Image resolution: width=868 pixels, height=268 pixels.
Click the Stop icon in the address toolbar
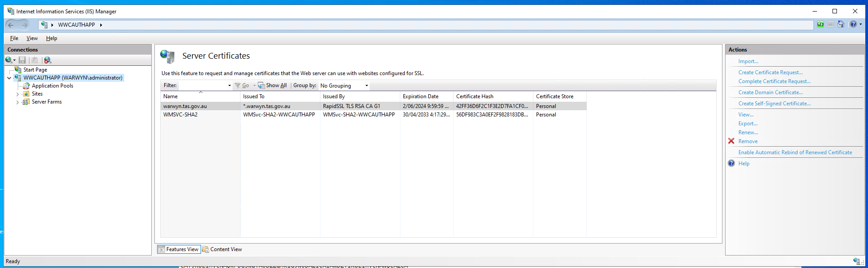[831, 24]
